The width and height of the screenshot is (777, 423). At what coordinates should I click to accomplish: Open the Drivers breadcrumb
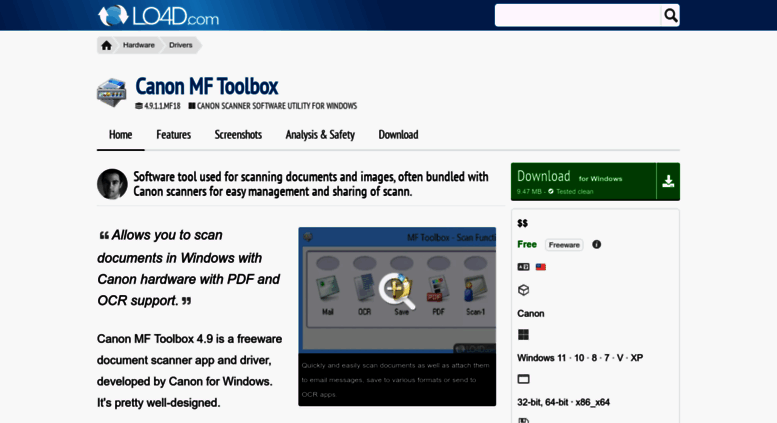coord(180,45)
